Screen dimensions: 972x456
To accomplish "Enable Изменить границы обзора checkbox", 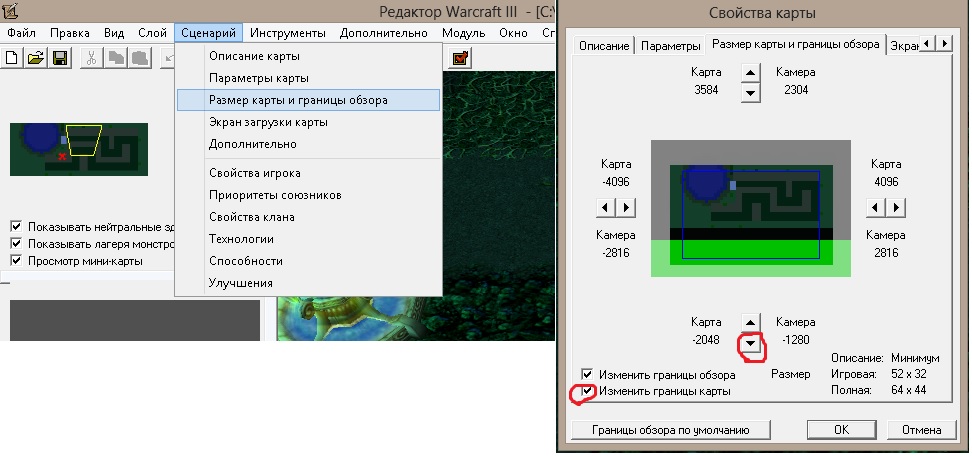I will [587, 374].
